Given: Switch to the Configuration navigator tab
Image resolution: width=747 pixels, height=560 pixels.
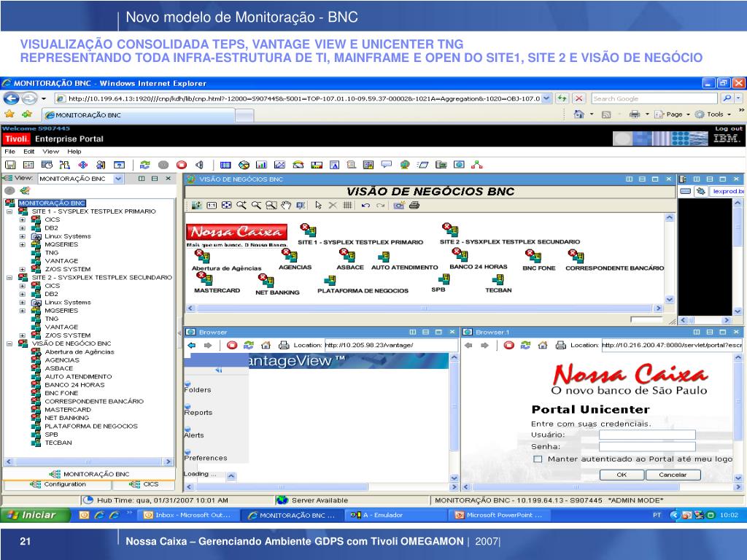Looking at the screenshot, I should coord(58,484).
